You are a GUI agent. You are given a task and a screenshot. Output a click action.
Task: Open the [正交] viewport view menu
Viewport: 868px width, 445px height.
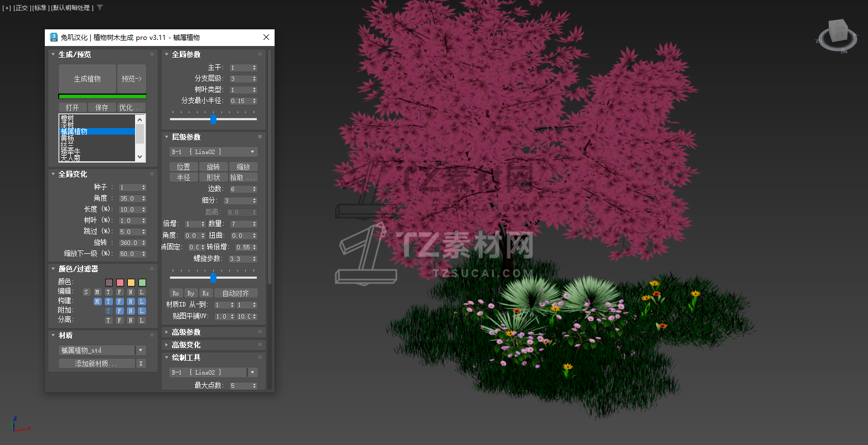pyautogui.click(x=22, y=8)
